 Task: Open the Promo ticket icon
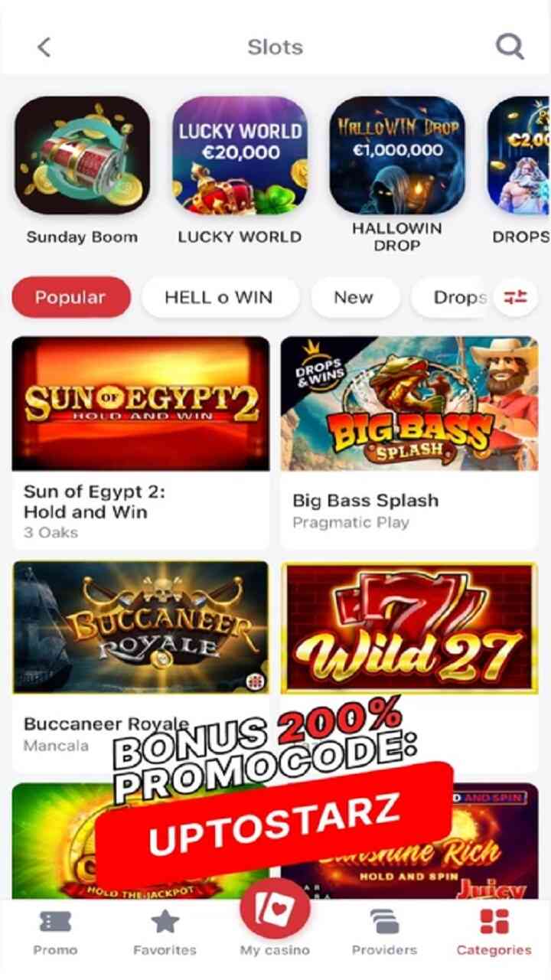point(55,922)
